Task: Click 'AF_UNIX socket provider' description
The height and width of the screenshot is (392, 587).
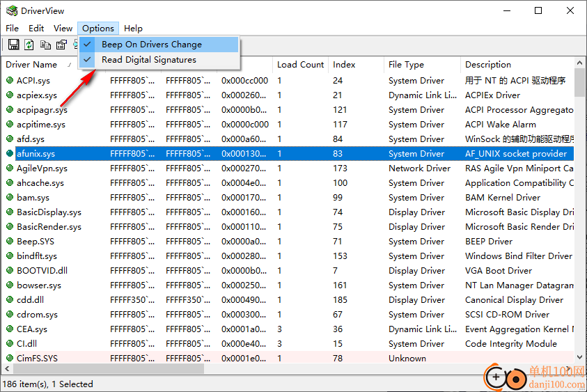Action: (x=516, y=153)
